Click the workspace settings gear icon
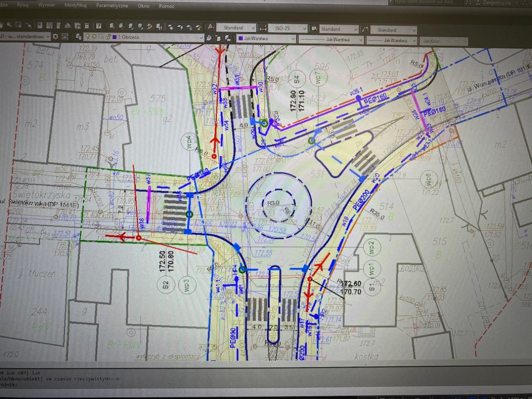 click(56, 36)
